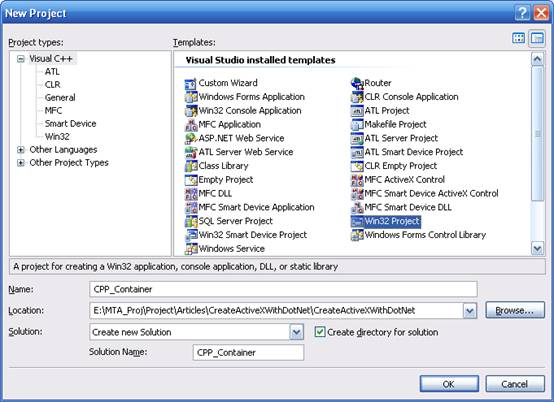Image resolution: width=554 pixels, height=402 pixels.
Task: Select the Windows Service template icon
Action: point(191,249)
